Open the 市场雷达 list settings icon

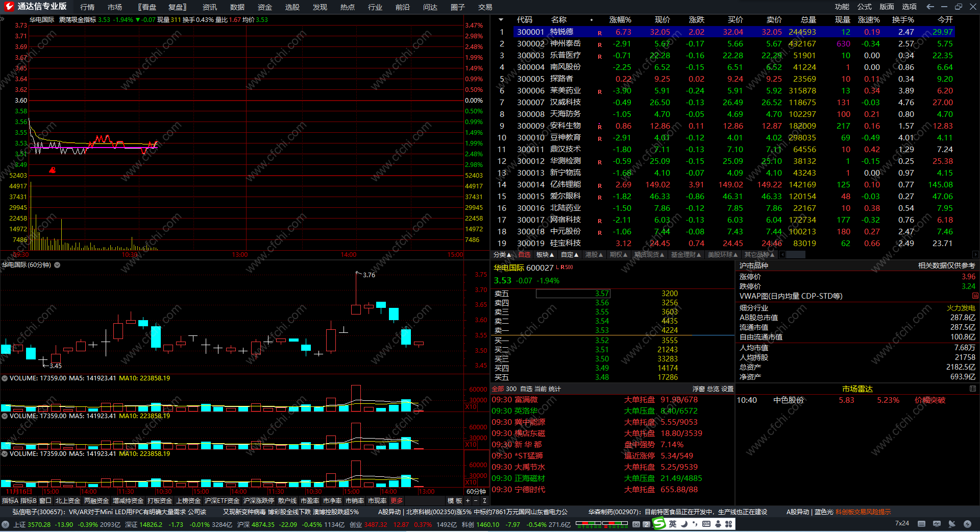(973, 389)
